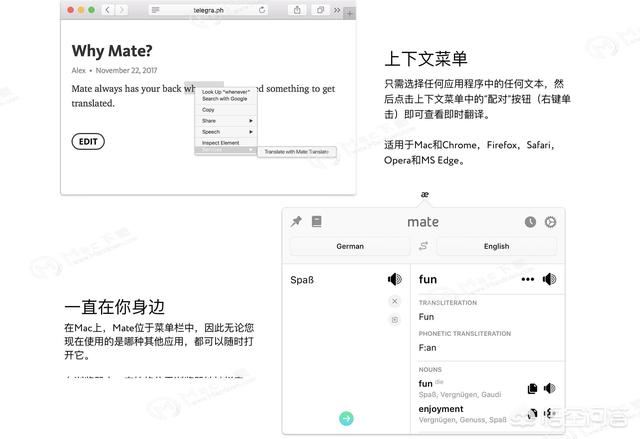Reload the telegra.ph page

pos(262,10)
